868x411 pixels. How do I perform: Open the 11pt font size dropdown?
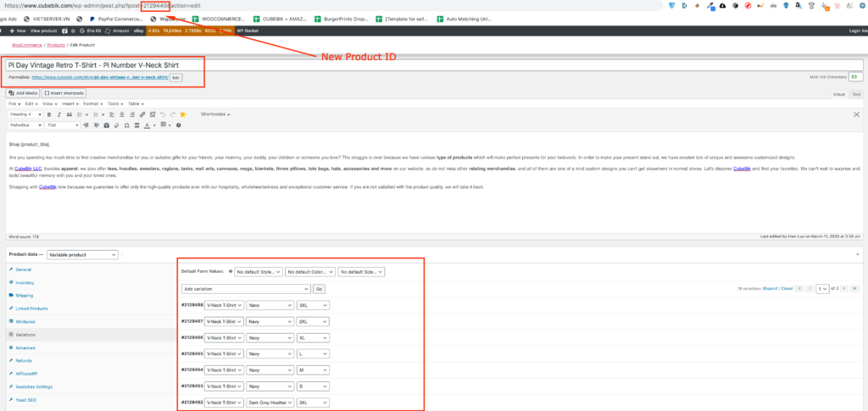[62, 125]
